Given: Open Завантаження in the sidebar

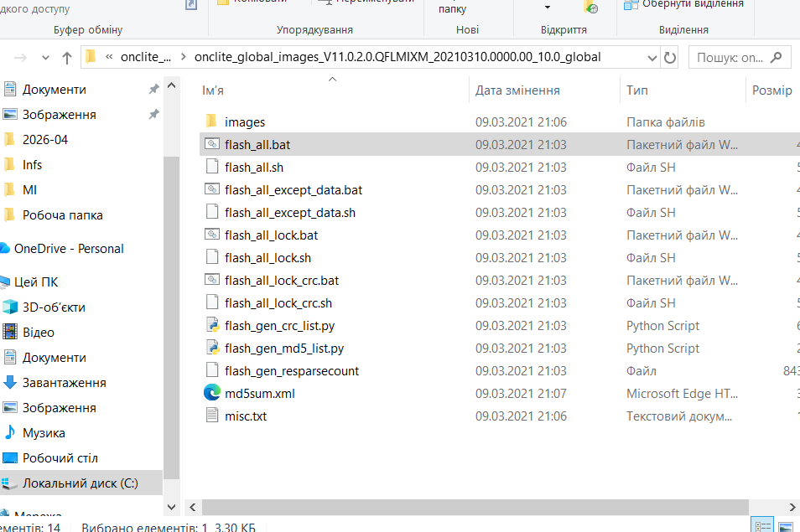Looking at the screenshot, I should 55,383.
